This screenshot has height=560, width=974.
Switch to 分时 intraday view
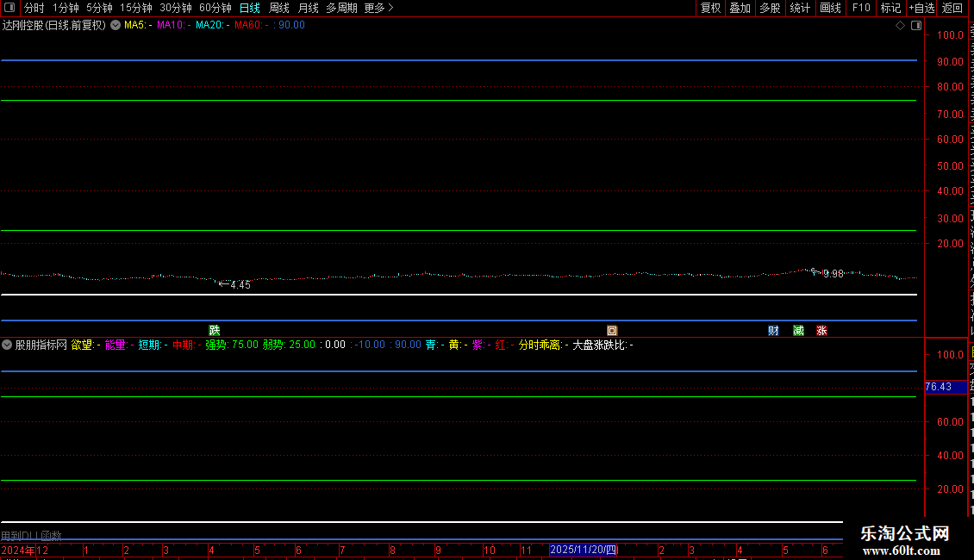coord(34,8)
